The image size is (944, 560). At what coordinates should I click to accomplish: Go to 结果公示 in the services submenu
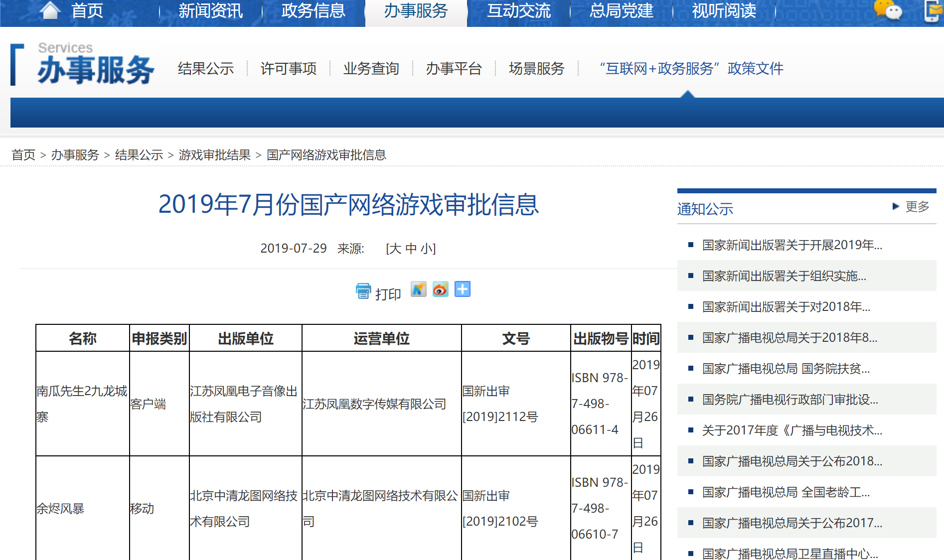coord(206,68)
